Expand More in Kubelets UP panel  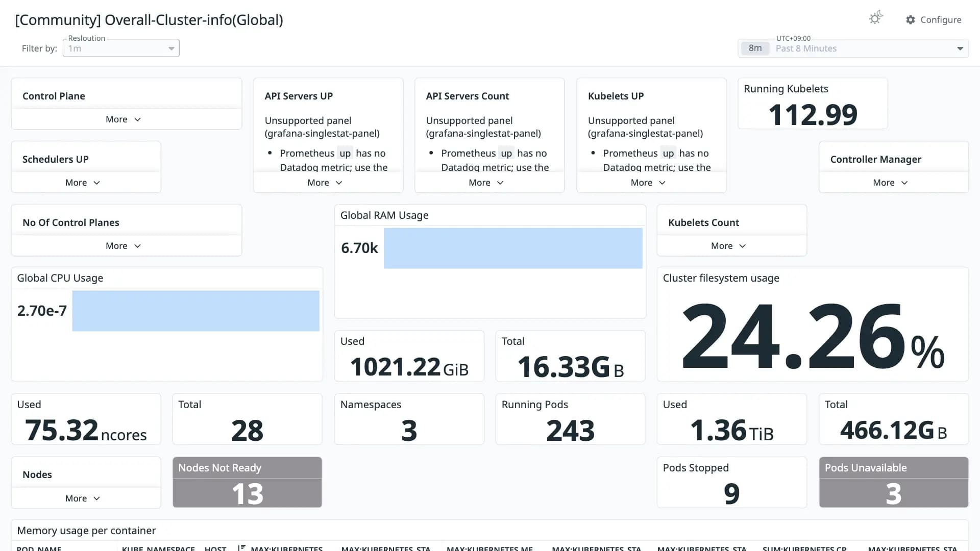click(x=648, y=183)
